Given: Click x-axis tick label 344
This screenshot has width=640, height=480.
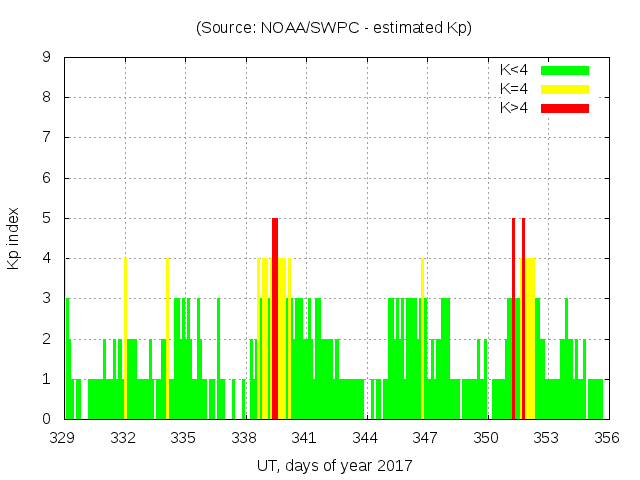Looking at the screenshot, I should point(365,438).
